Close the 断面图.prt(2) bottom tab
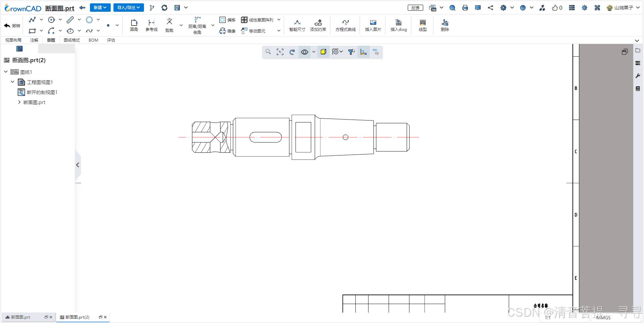 pos(105,317)
